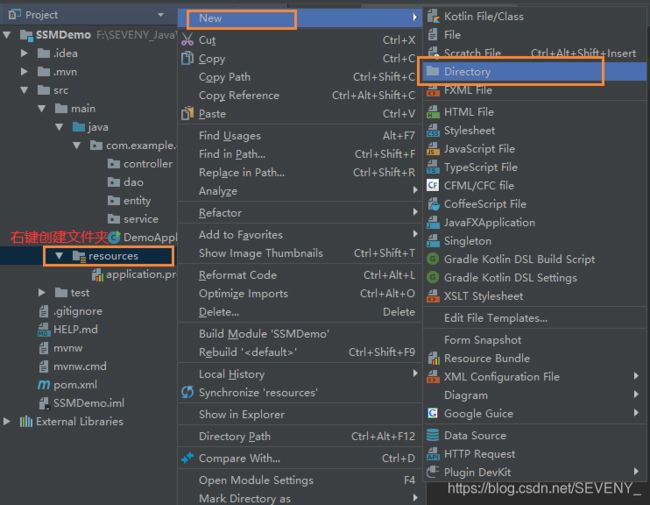The width and height of the screenshot is (650, 505).
Task: Click the Singleton template icon
Action: [433, 241]
